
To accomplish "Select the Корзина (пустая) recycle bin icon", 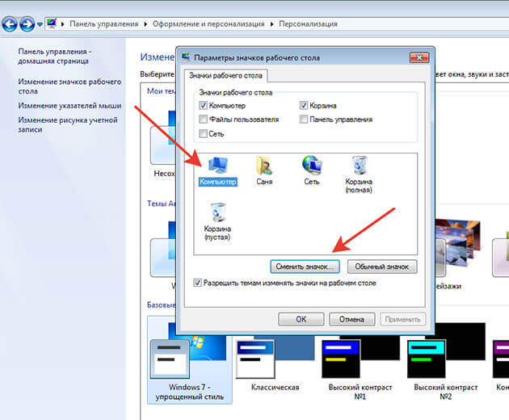I will point(217,221).
